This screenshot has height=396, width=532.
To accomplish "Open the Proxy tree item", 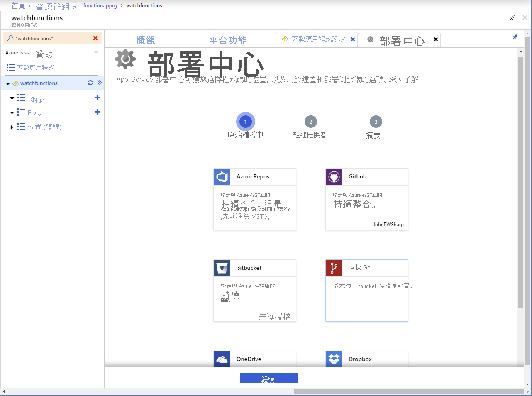I will (x=34, y=112).
